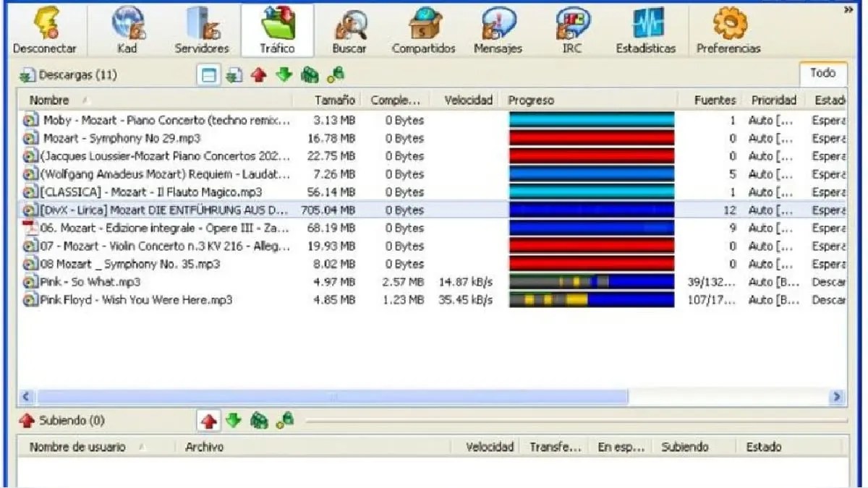Select "(Wolfgang Amadeus Mozart) Requiem - Laudat..." row
The height and width of the screenshot is (488, 868).
[x=432, y=174]
